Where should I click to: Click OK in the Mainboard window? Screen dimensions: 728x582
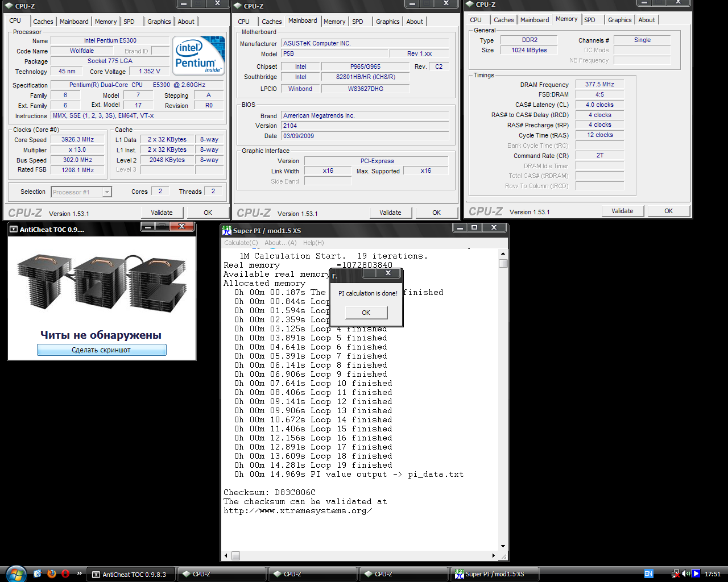pos(437,213)
